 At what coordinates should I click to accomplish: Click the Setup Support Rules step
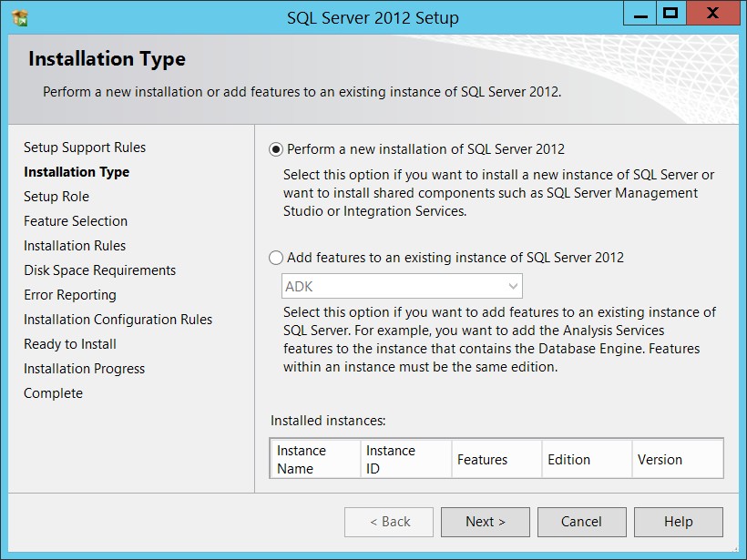click(85, 148)
